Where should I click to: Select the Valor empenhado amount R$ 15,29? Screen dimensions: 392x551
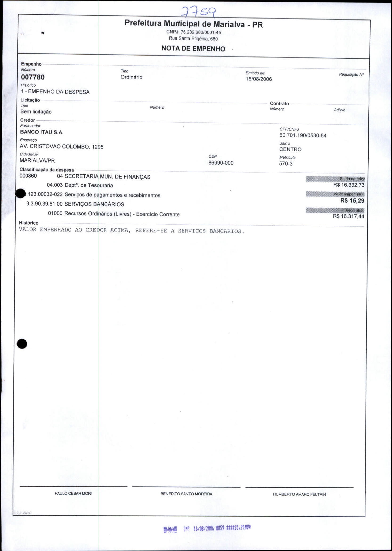click(x=352, y=201)
